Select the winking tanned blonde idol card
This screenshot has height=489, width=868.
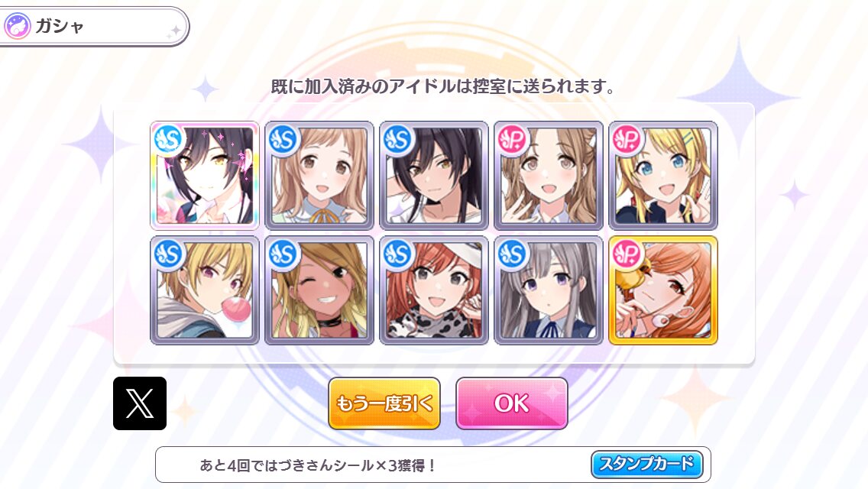(x=319, y=290)
